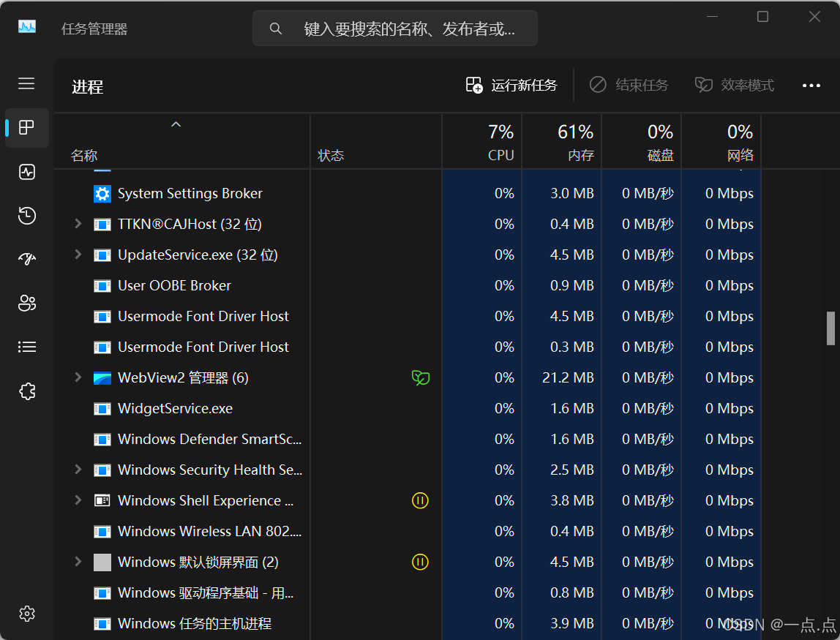This screenshot has height=640, width=840.
Task: Click the User OOBE Broker process icon
Action: tap(102, 286)
